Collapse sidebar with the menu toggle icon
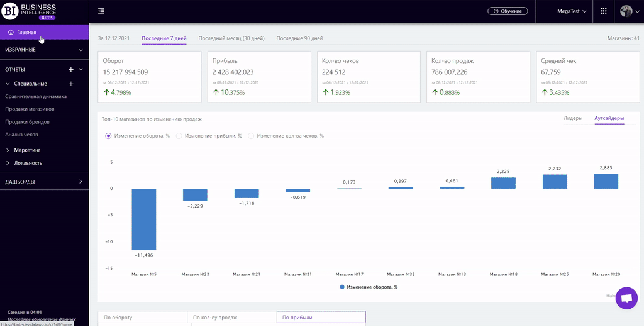Viewport: 644px width, 327px height. point(101,11)
